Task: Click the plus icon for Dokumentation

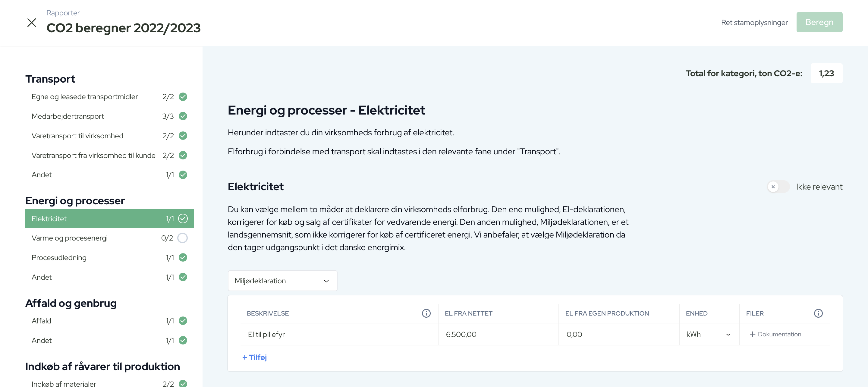Action: point(753,334)
